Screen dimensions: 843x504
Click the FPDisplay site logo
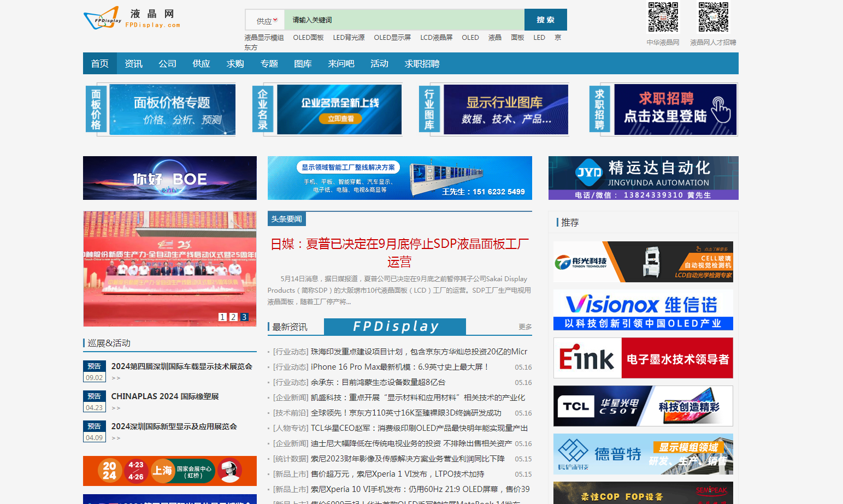pyautogui.click(x=132, y=18)
